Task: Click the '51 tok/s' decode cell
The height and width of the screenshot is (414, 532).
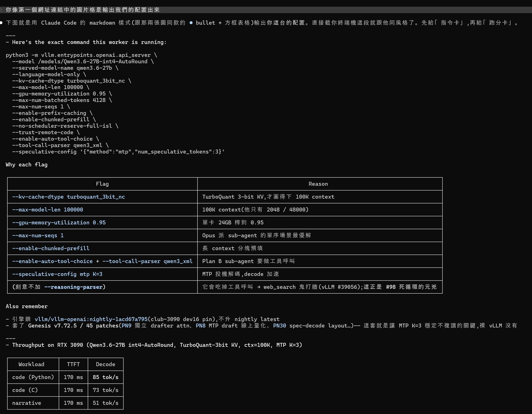Action: 105,403
